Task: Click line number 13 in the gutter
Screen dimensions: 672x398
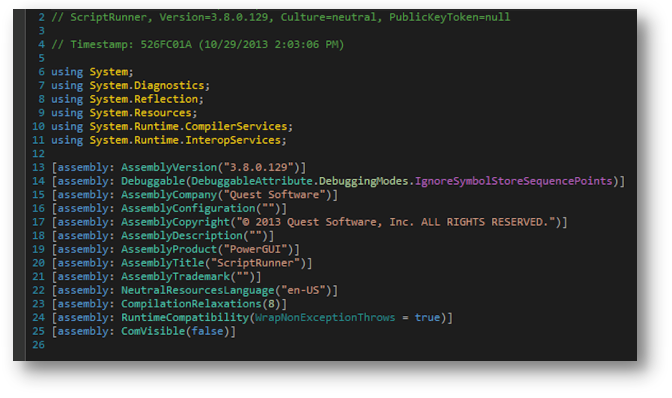Action: pyautogui.click(x=38, y=168)
